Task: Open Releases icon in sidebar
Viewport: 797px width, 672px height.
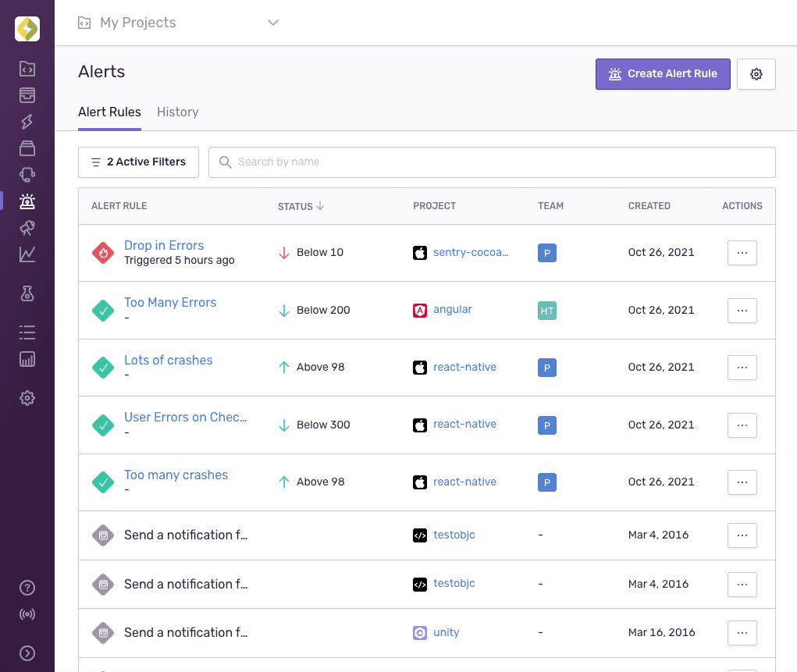Action: [x=27, y=148]
